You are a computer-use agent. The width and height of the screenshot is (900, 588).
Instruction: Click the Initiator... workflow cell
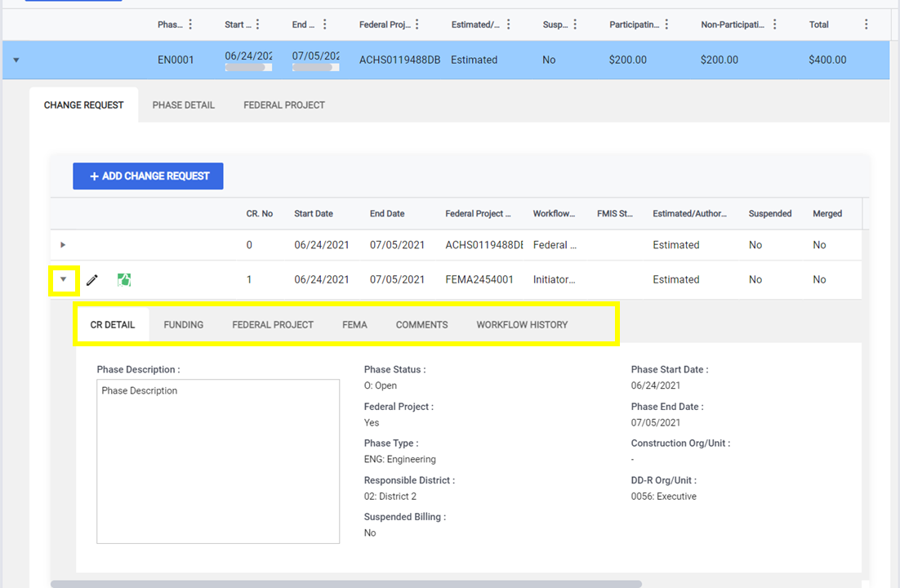[554, 279]
